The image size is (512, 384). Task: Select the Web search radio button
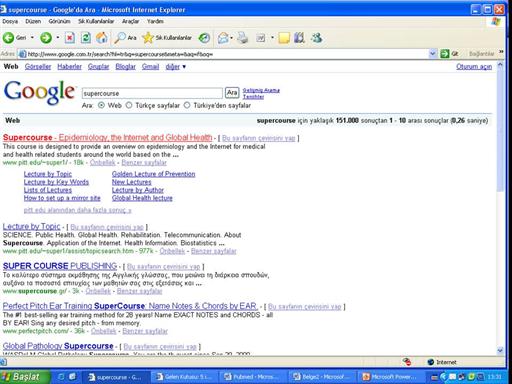pyautogui.click(x=101, y=105)
